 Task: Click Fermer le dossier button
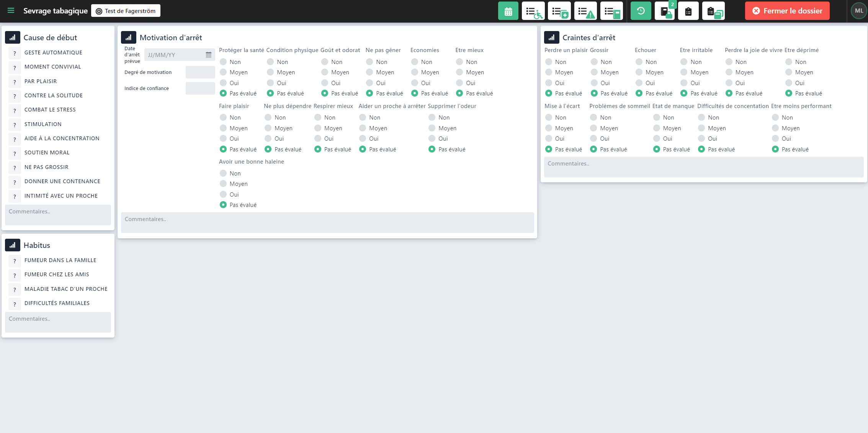(x=787, y=11)
